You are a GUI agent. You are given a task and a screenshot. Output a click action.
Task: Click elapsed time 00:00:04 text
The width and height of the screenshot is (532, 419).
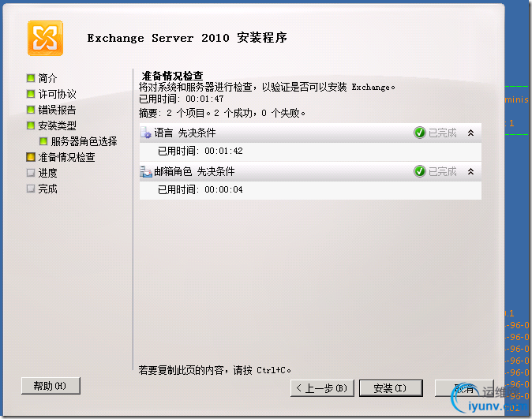click(223, 189)
